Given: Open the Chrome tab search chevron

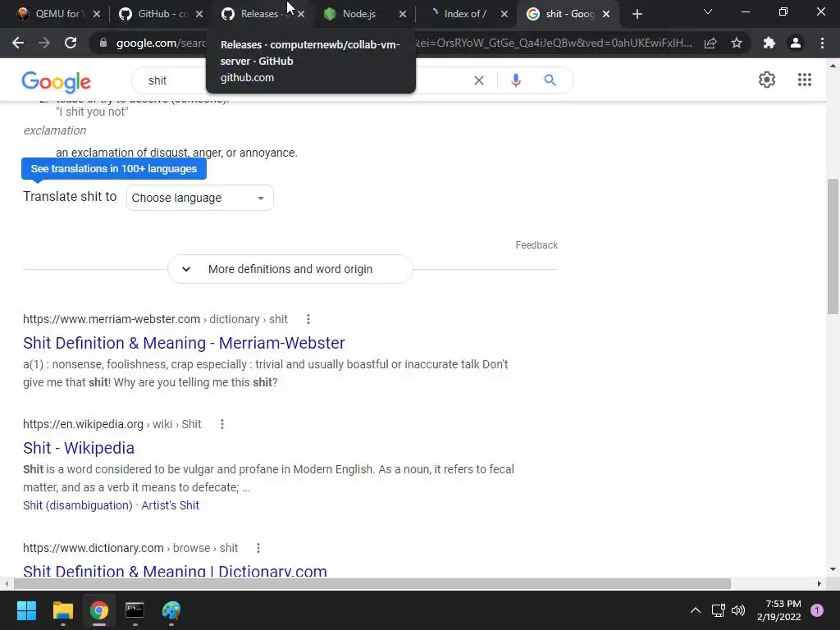Looking at the screenshot, I should point(708,11).
